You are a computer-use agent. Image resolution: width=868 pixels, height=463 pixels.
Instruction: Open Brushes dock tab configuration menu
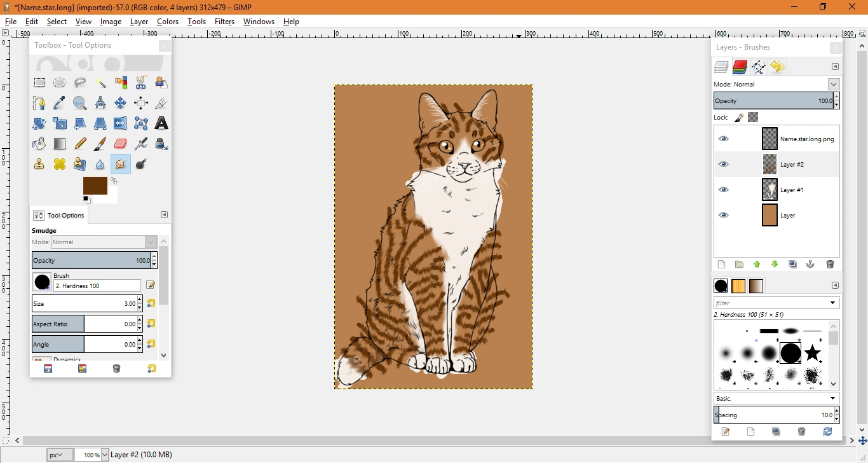click(x=835, y=286)
